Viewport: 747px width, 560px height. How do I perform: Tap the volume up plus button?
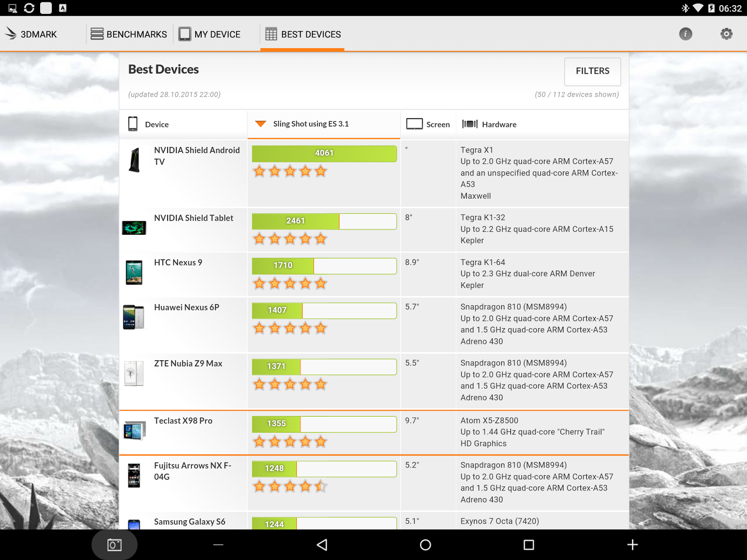coord(633,545)
